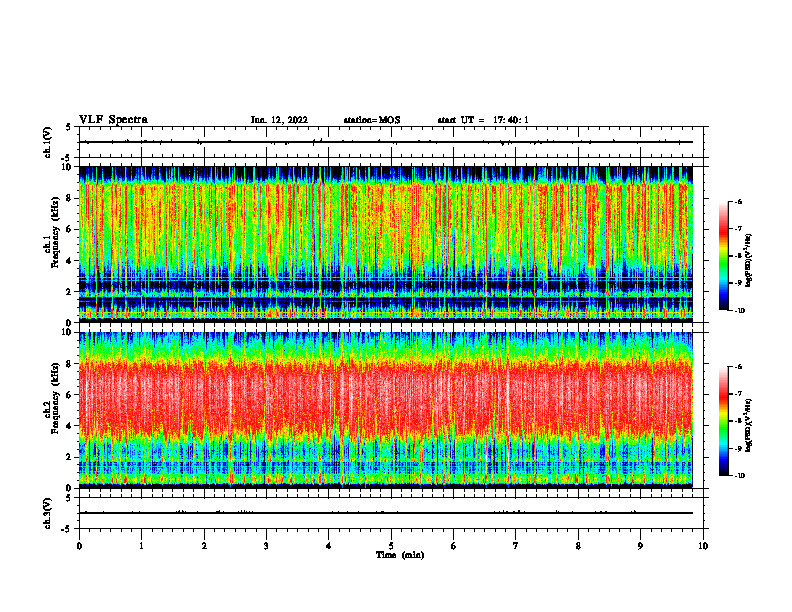Click time axis tick label "2"
Screen dimensions: 792x612
click(204, 546)
